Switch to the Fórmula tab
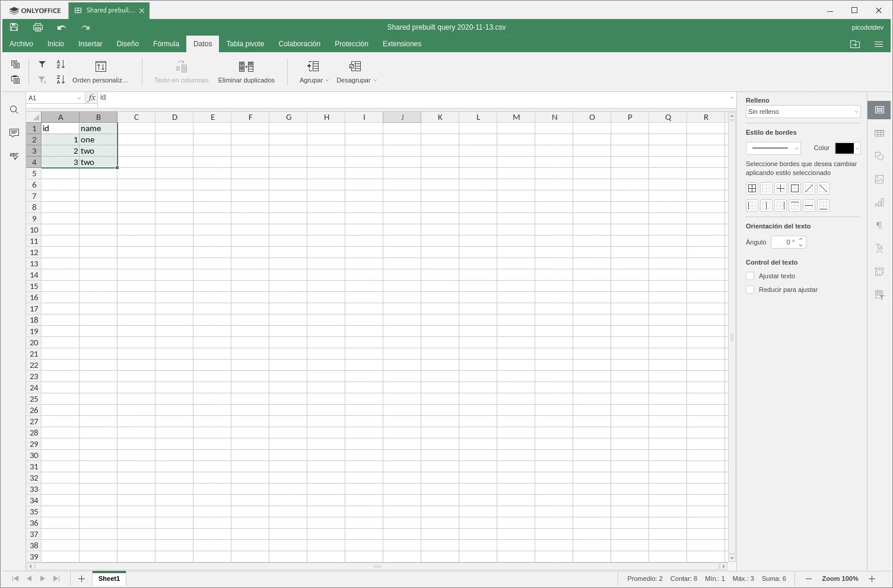Screen dimensions: 893x588 [166, 44]
